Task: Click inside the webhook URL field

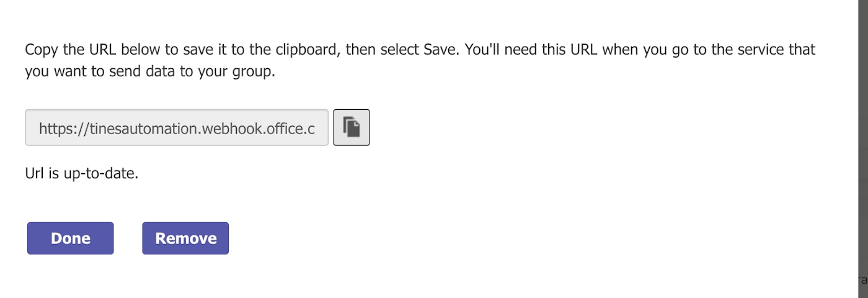Action: [177, 129]
